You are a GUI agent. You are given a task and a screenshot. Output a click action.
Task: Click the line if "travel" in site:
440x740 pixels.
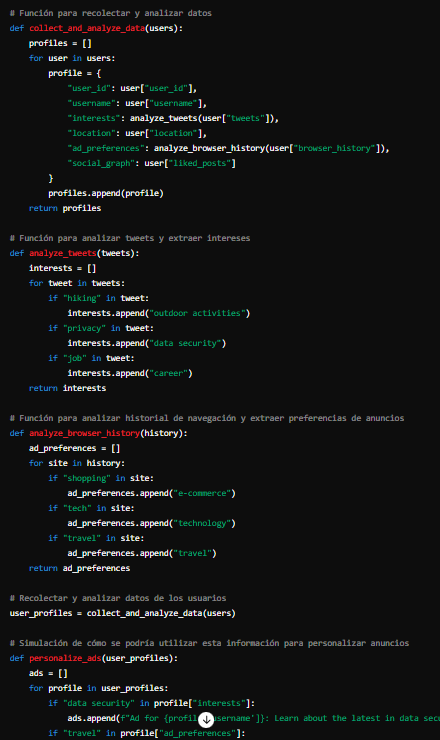pos(96,538)
